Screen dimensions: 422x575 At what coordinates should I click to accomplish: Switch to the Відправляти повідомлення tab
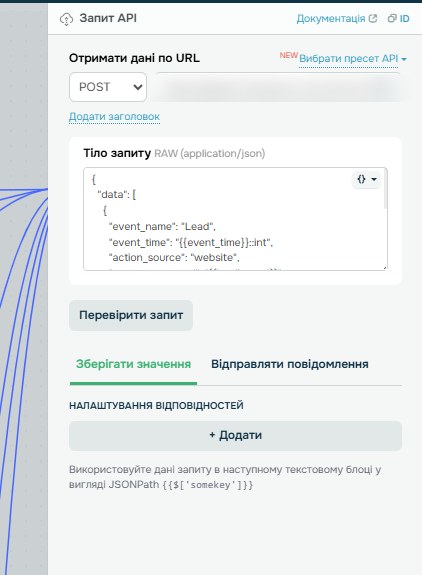coord(290,364)
